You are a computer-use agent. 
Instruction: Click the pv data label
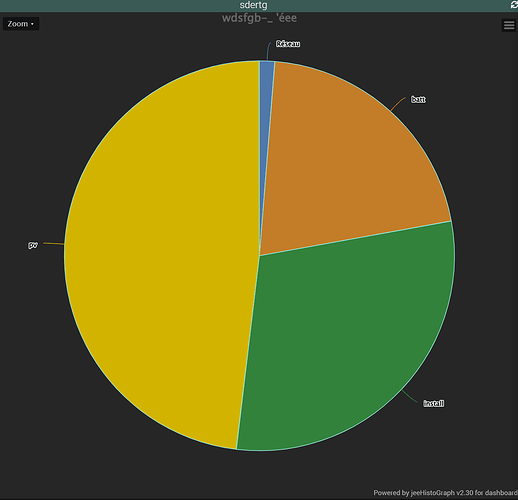click(x=33, y=245)
